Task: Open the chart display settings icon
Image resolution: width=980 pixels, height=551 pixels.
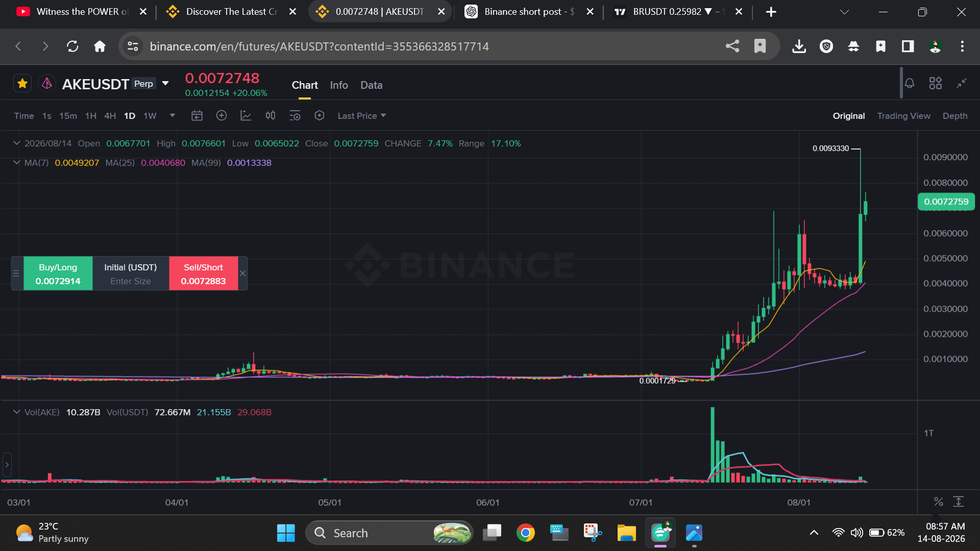Action: (x=295, y=116)
